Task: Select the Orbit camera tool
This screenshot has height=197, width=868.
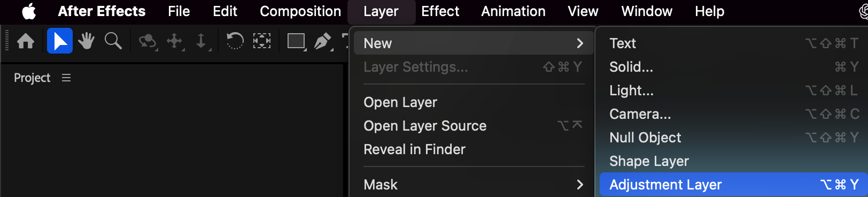Action: [x=148, y=41]
